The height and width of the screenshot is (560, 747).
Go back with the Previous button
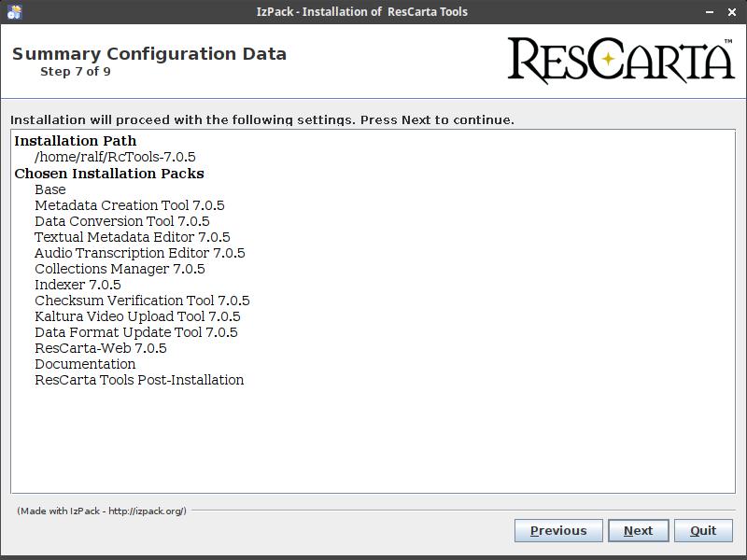click(558, 530)
